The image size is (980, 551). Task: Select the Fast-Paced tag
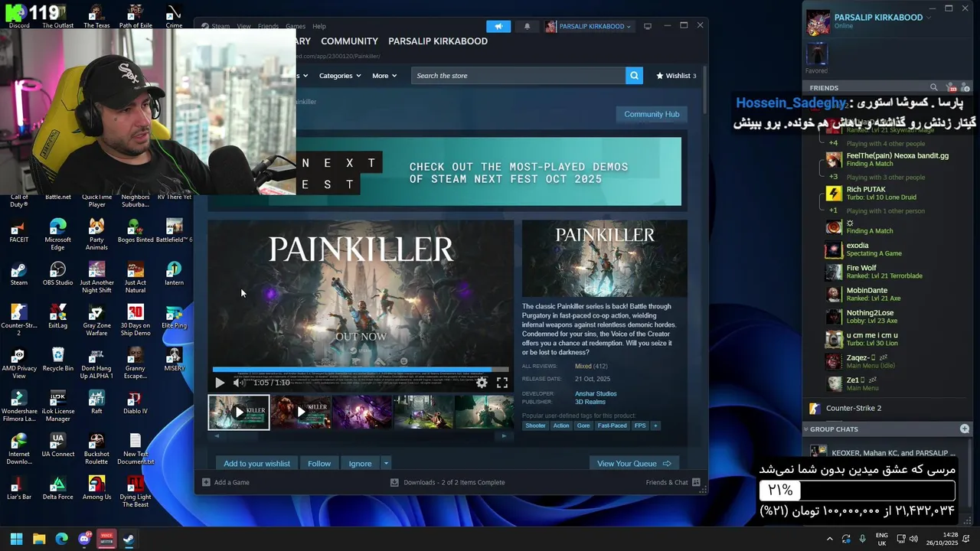(x=612, y=425)
